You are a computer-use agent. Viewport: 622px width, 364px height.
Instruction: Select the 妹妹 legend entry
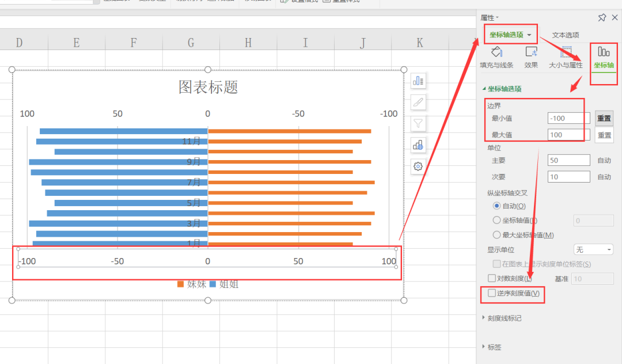192,284
